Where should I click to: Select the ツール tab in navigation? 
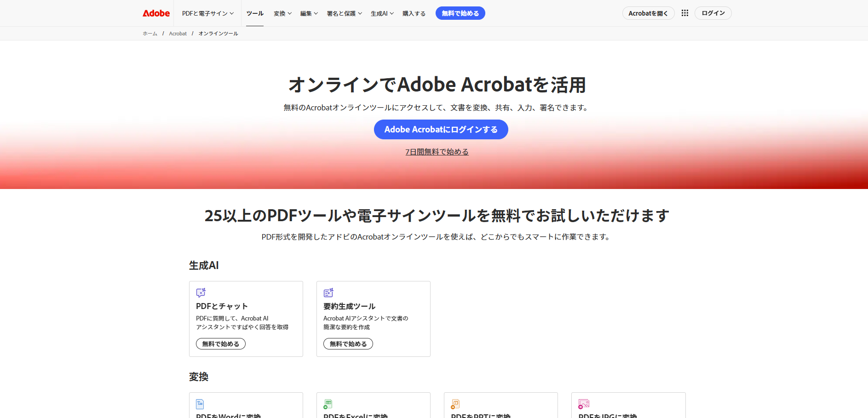point(255,13)
